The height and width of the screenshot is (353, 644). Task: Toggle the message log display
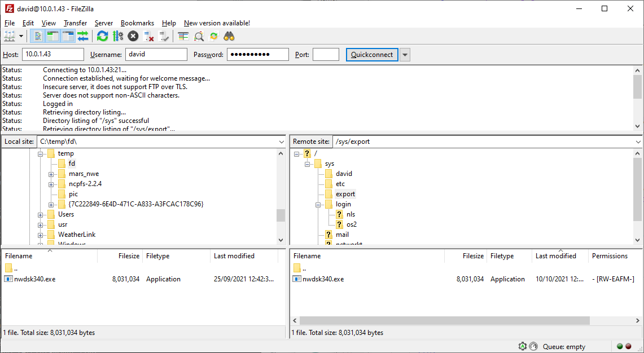(x=38, y=37)
